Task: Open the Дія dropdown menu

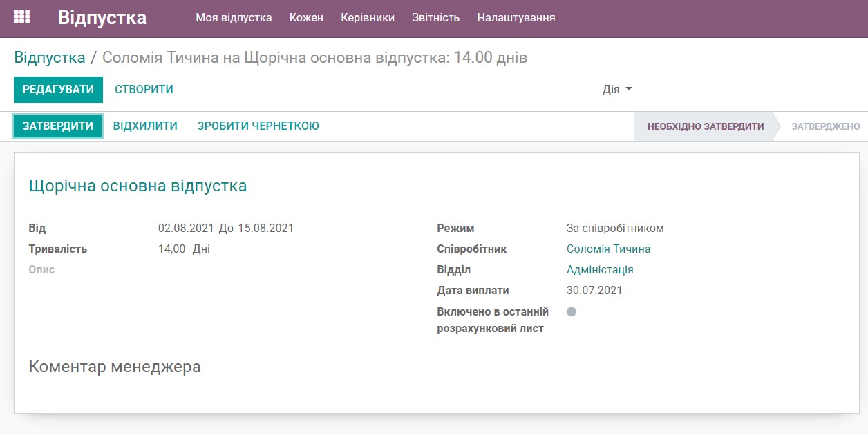Action: [616, 89]
